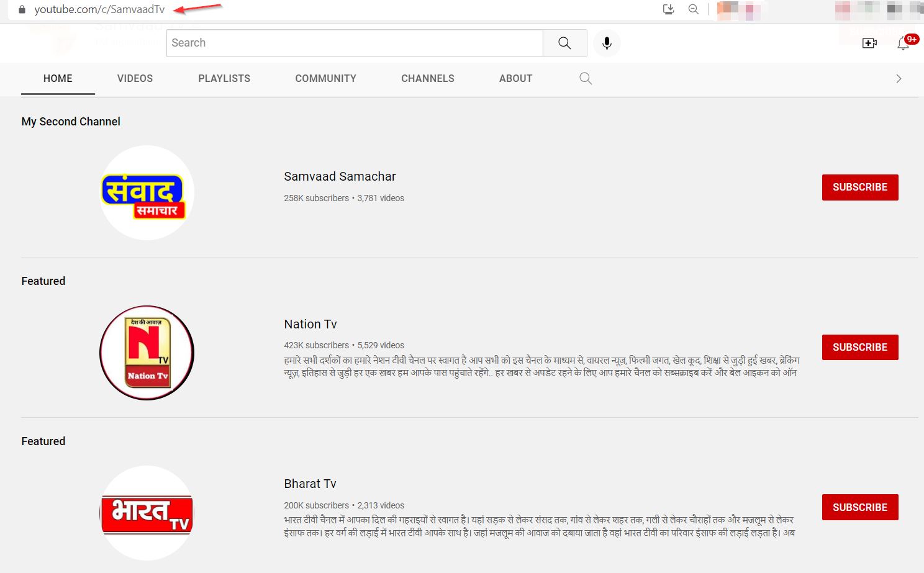Subscribe to Bharat Tv channel
The height and width of the screenshot is (573, 924).
click(x=860, y=507)
